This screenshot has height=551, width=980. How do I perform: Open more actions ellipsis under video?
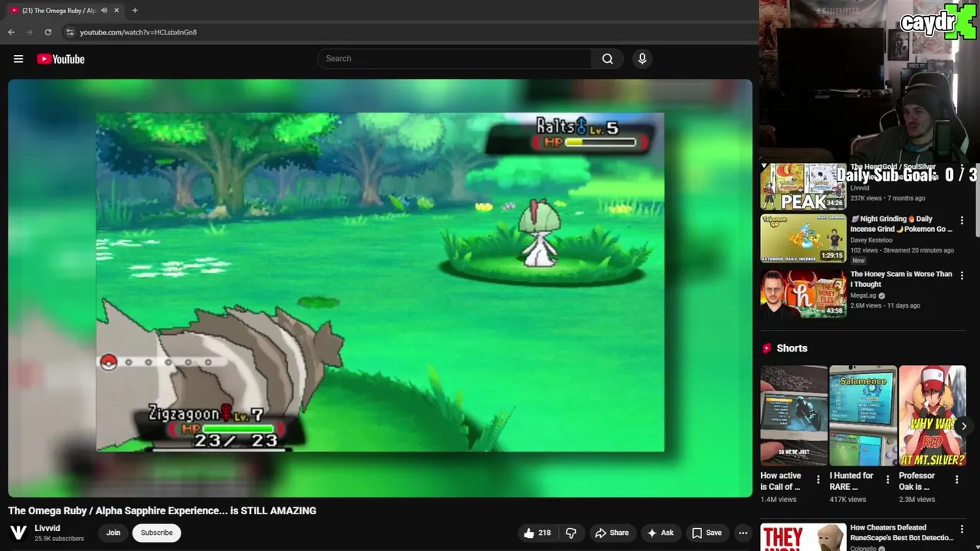[x=743, y=533]
